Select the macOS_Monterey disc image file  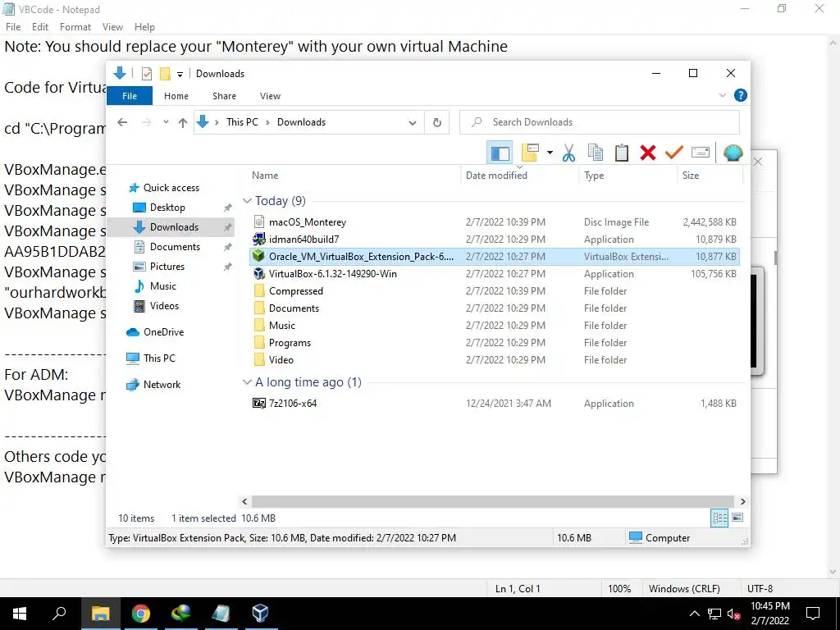click(495, 222)
